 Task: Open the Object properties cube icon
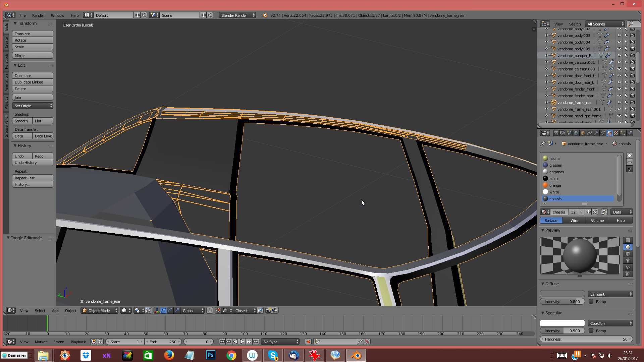coord(583,133)
